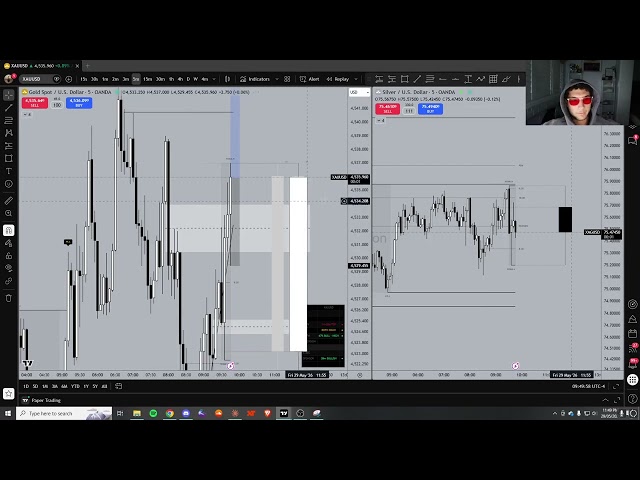
Task: Create an Alert
Action: (309, 79)
